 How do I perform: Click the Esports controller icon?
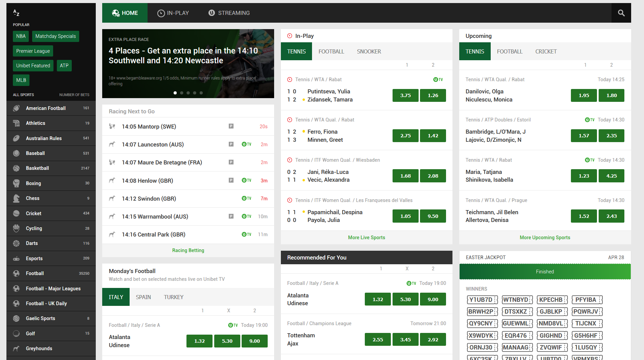point(16,258)
